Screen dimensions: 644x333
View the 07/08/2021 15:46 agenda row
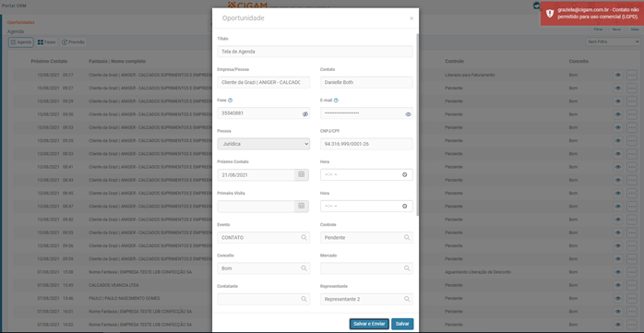[x=618, y=299]
